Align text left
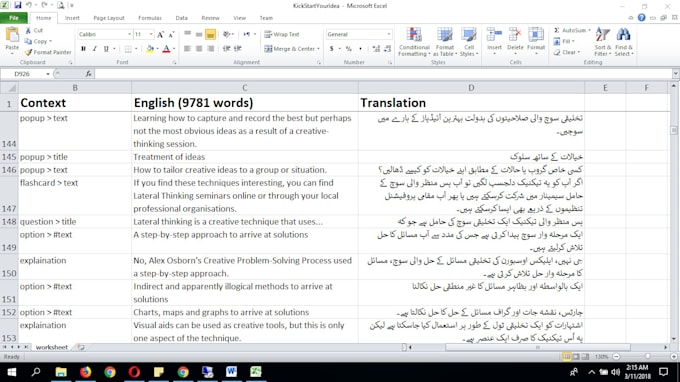 [x=187, y=49]
